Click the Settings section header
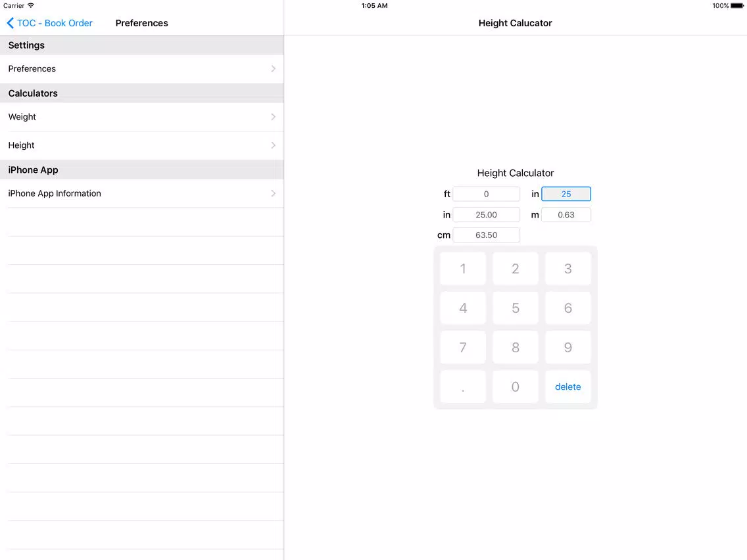 (x=142, y=45)
